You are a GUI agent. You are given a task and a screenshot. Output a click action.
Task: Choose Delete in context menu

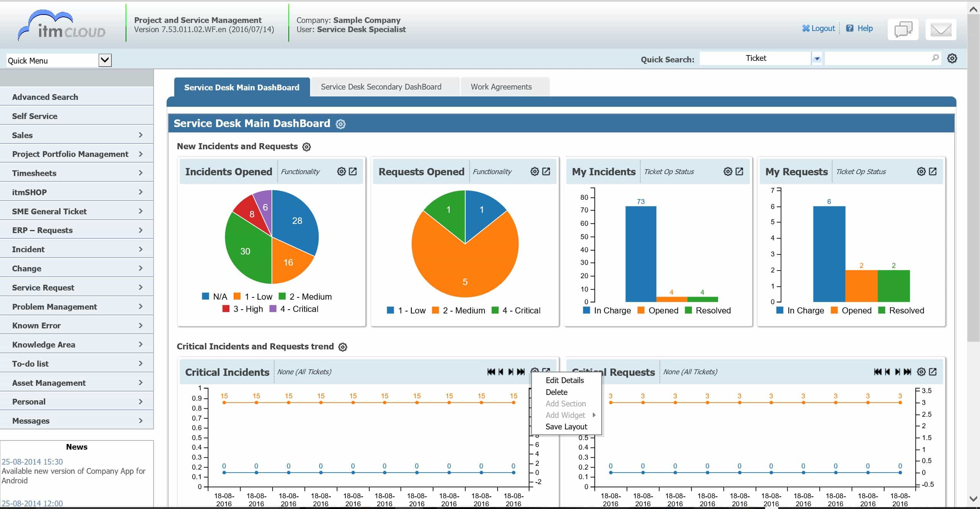[x=556, y=392]
